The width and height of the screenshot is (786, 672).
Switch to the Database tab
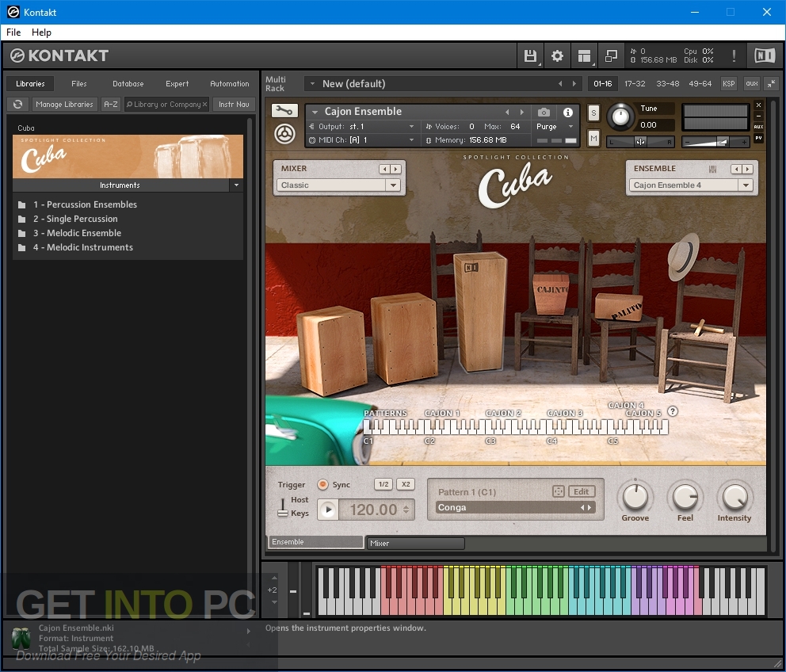click(128, 84)
